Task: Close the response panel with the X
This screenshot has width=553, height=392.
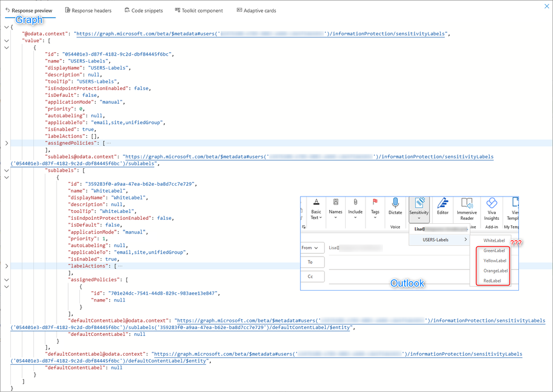Action: [x=547, y=6]
